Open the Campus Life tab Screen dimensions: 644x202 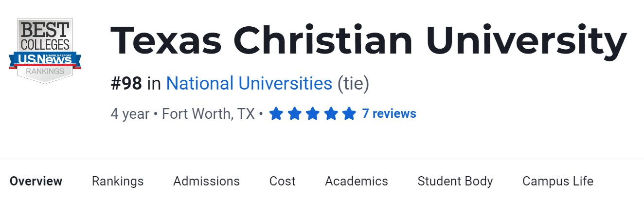coord(558,182)
